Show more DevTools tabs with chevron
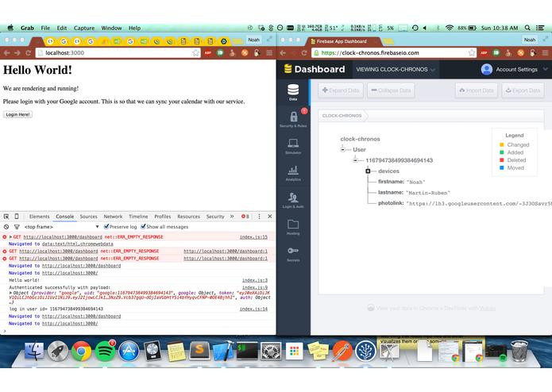This screenshot has height=392, width=552. tap(232, 216)
